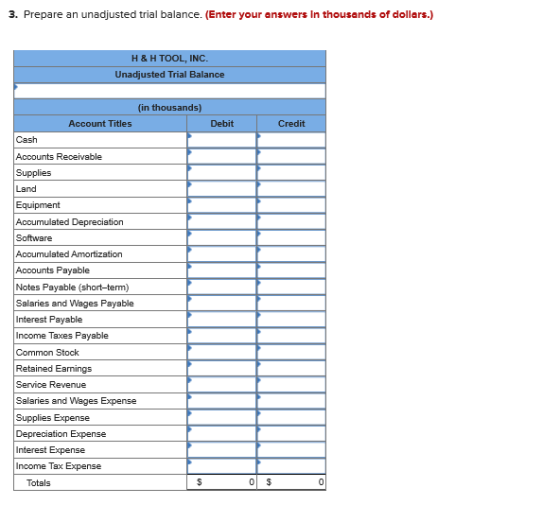The height and width of the screenshot is (523, 560).
Task: Select the Cash debit cell
Action: [x=222, y=140]
